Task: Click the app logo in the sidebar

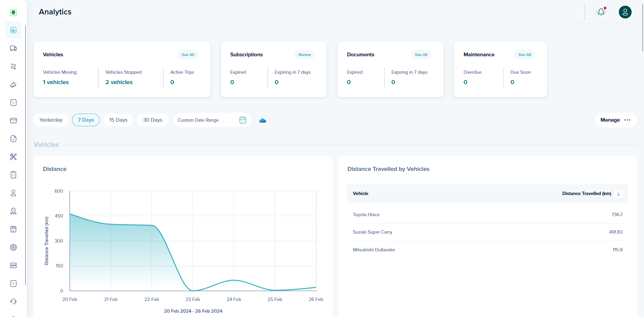Action: pos(13,12)
